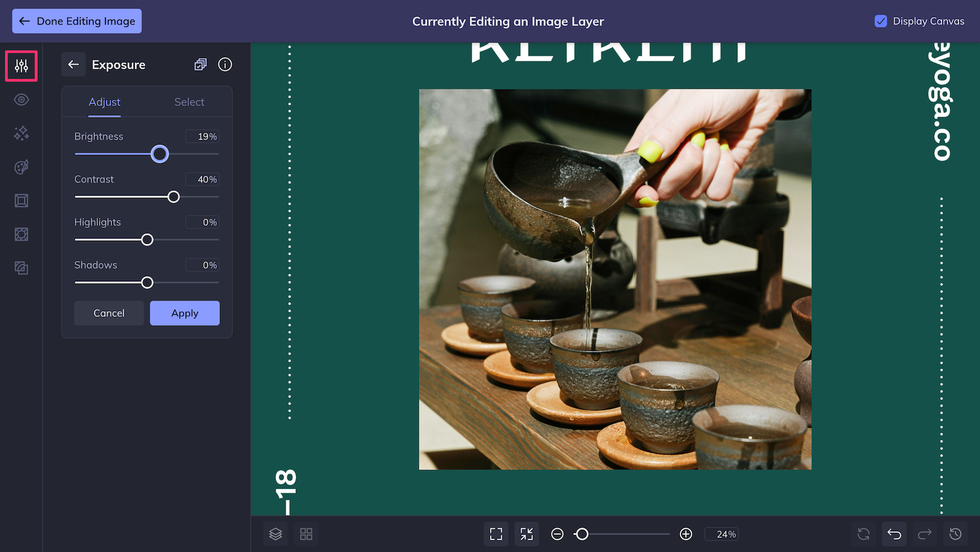Click the Layers stack icon in bottom bar

click(x=276, y=534)
